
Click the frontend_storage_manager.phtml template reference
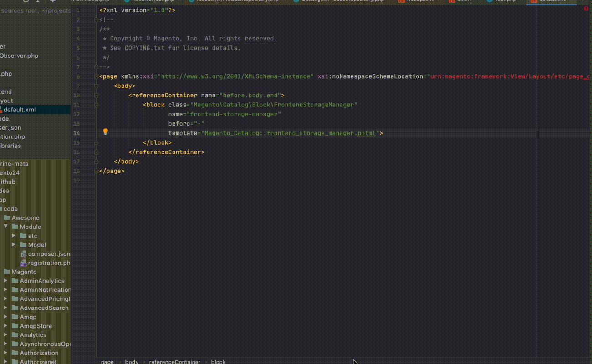(x=290, y=133)
